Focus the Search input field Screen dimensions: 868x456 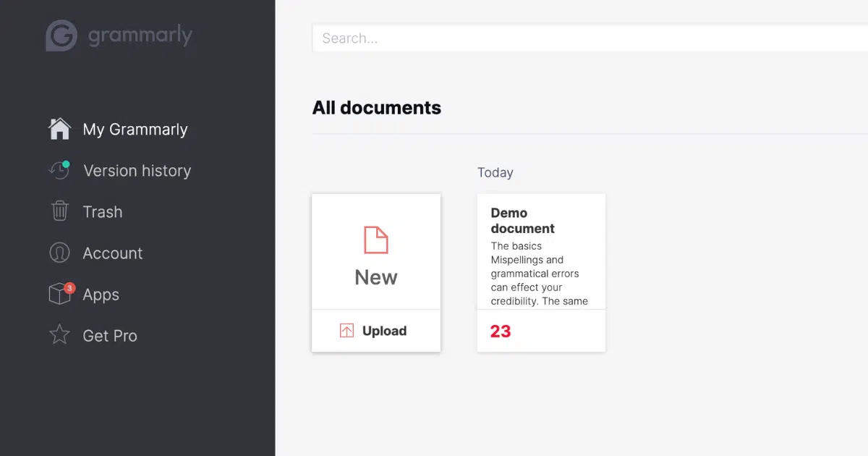(579, 38)
